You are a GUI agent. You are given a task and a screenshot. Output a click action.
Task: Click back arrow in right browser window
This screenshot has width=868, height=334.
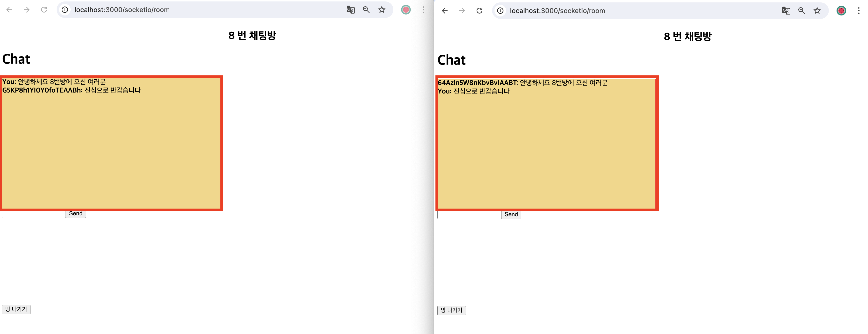(x=444, y=11)
